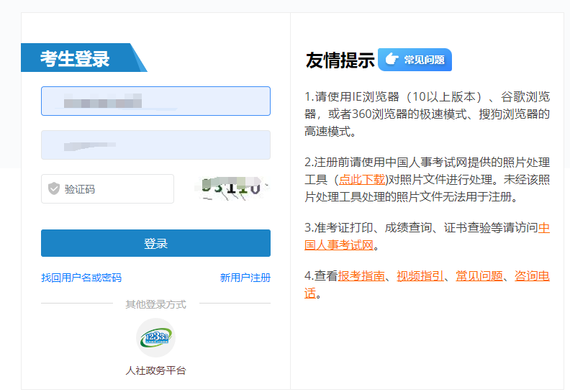Open the 报考指南 link

pyautogui.click(x=361, y=276)
